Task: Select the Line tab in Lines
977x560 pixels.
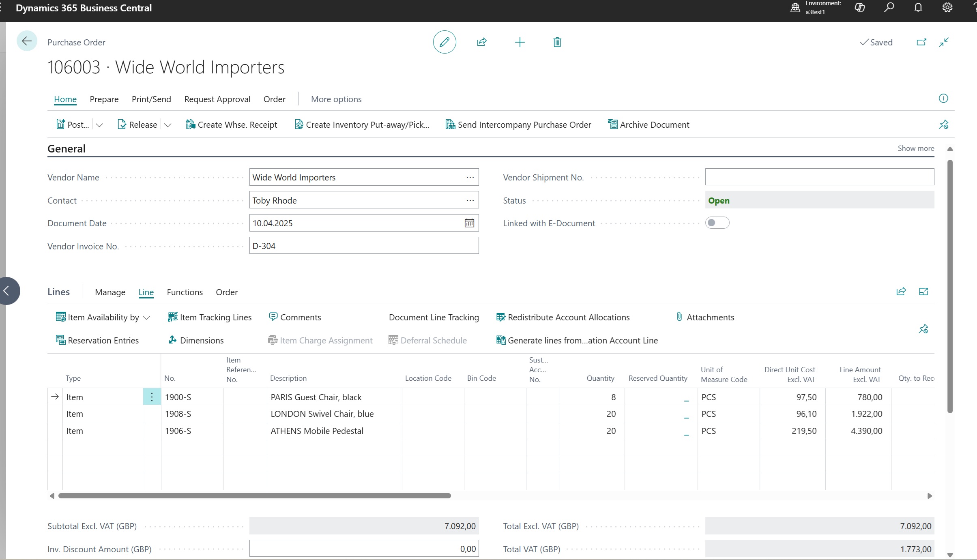Action: (146, 292)
